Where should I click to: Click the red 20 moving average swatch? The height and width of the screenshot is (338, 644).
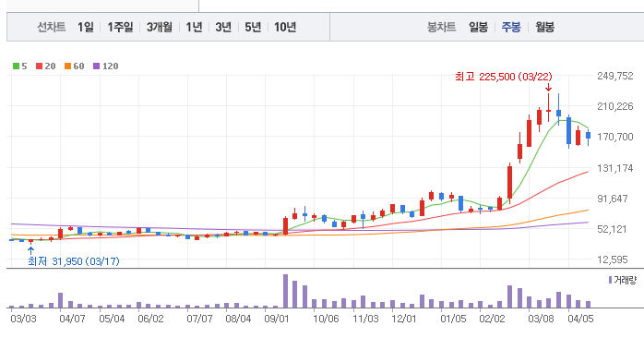click(40, 66)
